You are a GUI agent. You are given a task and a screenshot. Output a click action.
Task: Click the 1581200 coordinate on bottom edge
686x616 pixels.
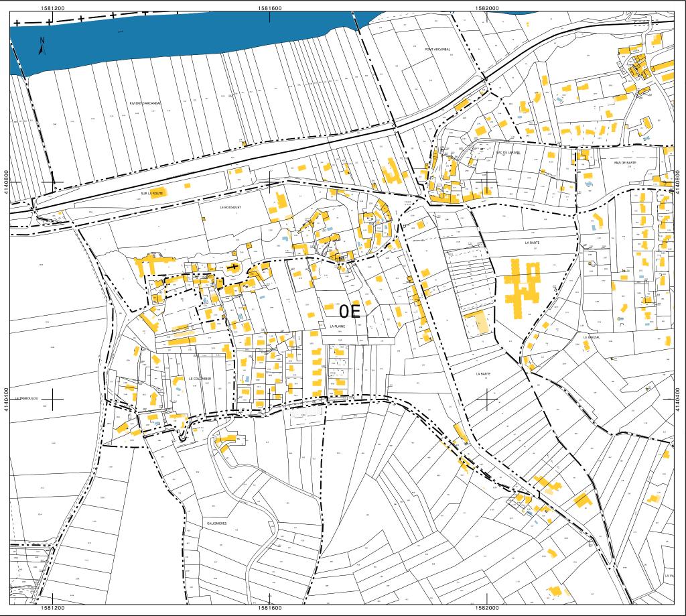click(x=52, y=608)
